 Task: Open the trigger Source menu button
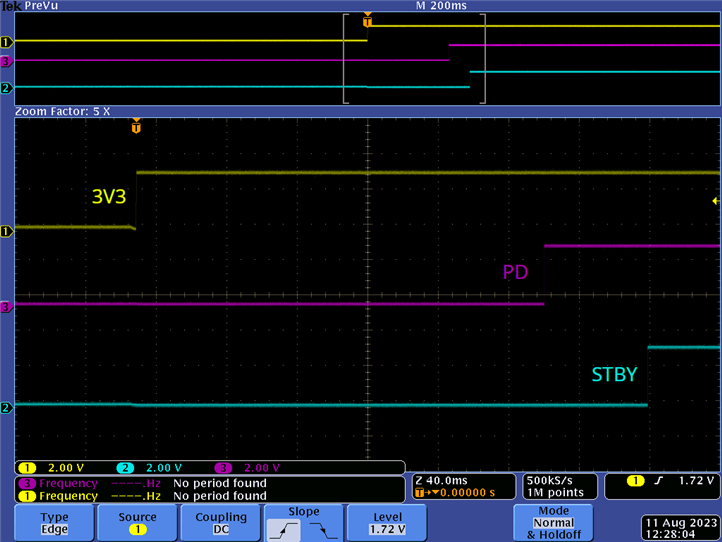pyautogui.click(x=137, y=523)
